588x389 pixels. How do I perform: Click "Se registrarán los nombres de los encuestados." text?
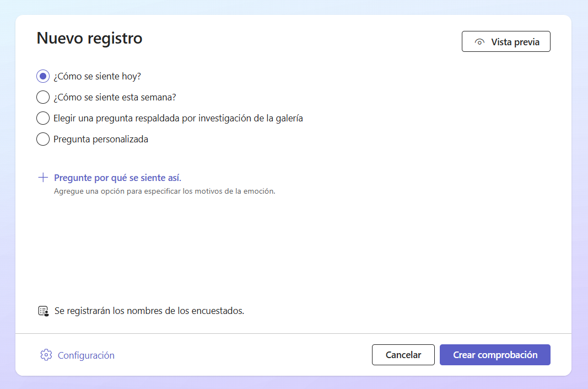click(149, 311)
